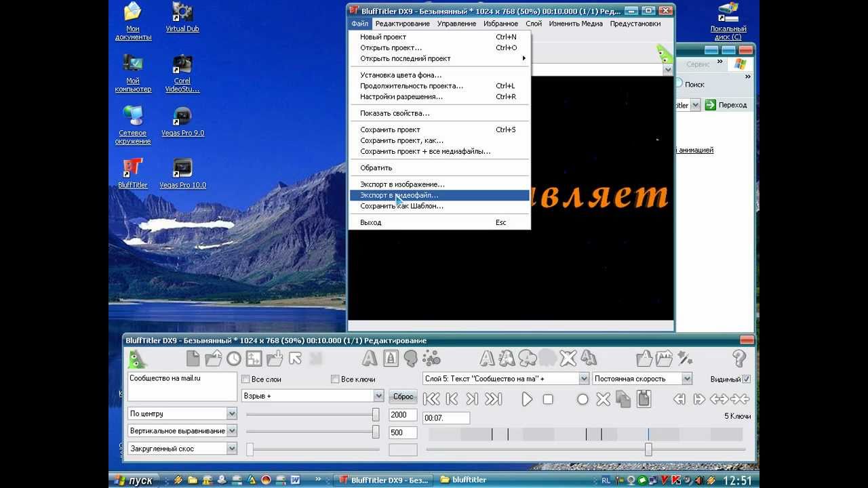
Task: Click the timeline position slider handle
Action: coord(648,449)
